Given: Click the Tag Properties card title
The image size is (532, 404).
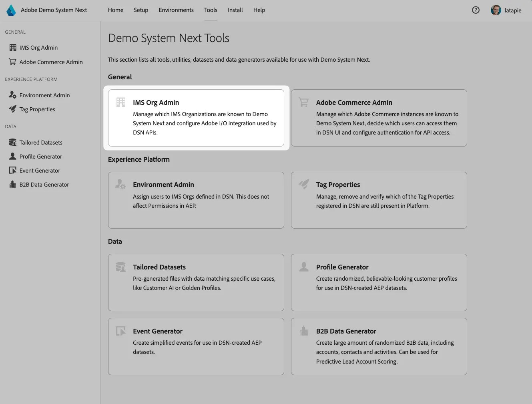Looking at the screenshot, I should (x=338, y=185).
